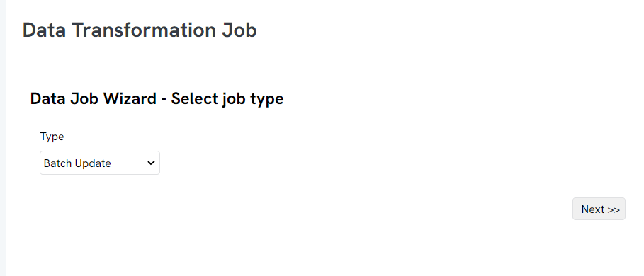
Task: Click the Data Transformation Job page title
Action: [140, 30]
